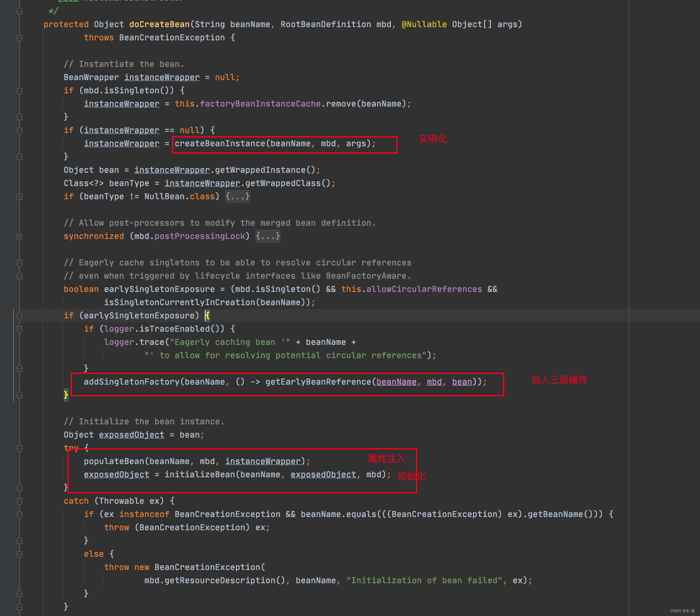The height and width of the screenshot is (616, 700).
Task: Click the '// Initialize the bean instance.' comment
Action: point(144,421)
